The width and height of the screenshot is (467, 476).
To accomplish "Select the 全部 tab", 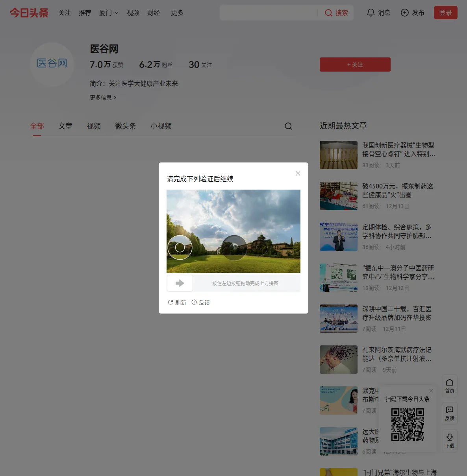I will click(x=37, y=126).
